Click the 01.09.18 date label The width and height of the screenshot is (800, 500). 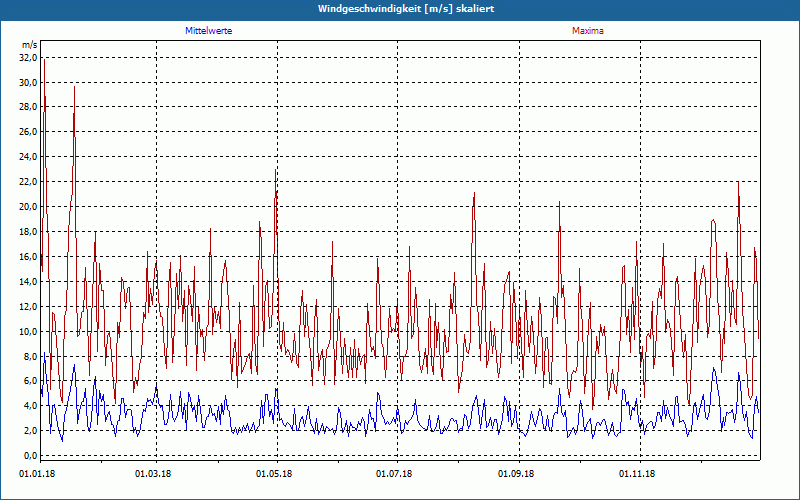[x=516, y=474]
